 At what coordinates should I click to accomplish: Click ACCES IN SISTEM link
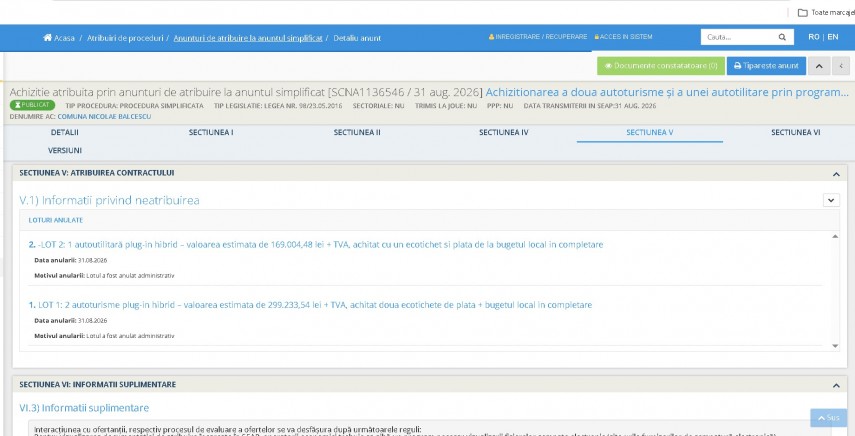tap(623, 37)
